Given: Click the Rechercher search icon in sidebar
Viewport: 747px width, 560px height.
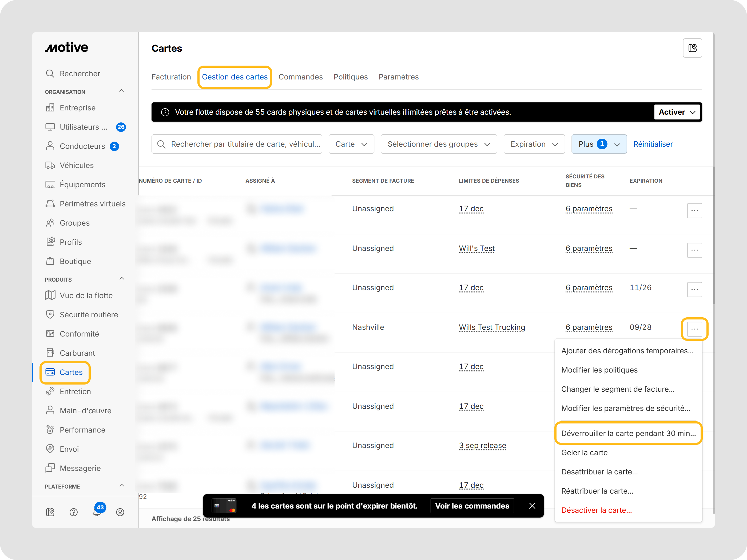Looking at the screenshot, I should pyautogui.click(x=50, y=74).
